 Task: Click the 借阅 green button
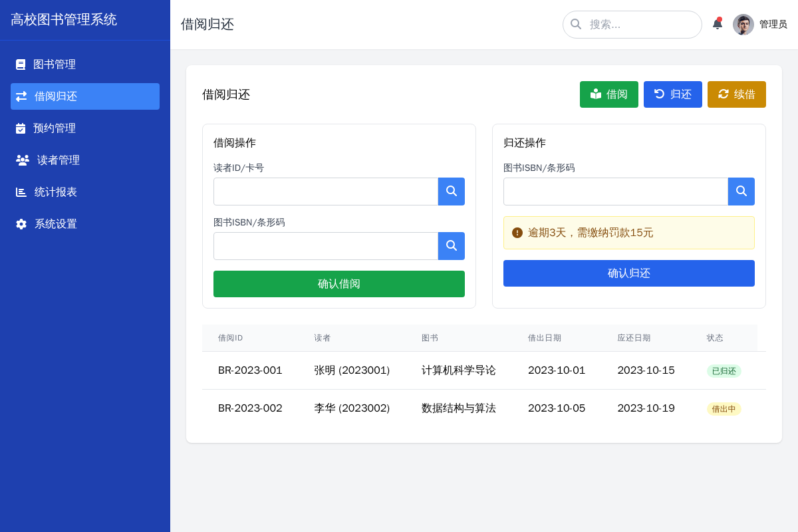click(x=609, y=94)
